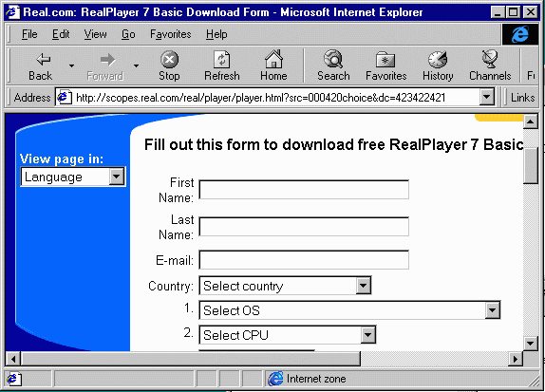Open the History toolbar icon
Screen dimensions: 545x392
pyautogui.click(x=438, y=60)
